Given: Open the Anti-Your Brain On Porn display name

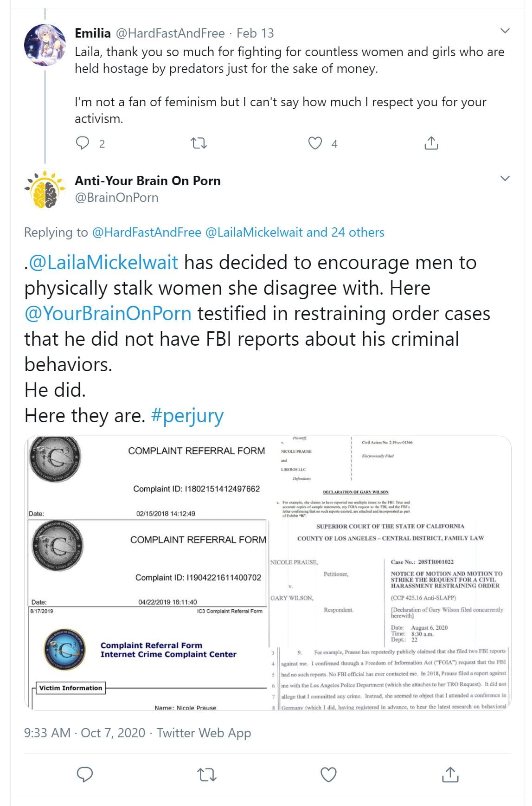Looking at the screenshot, I should click(147, 181).
